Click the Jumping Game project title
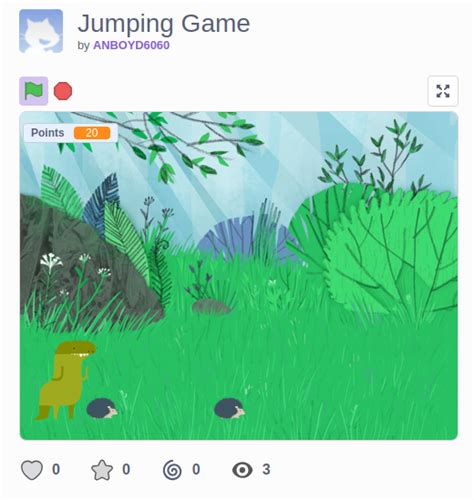This screenshot has width=474, height=500. (x=164, y=23)
